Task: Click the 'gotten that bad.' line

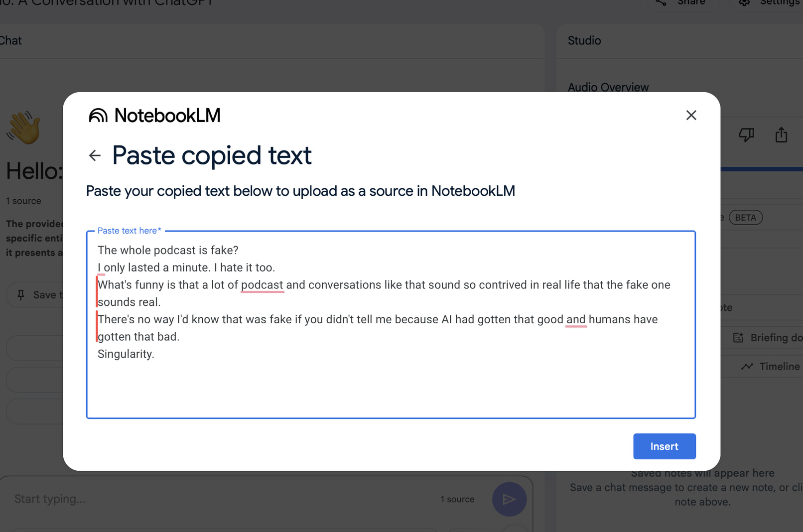Action: coord(138,337)
